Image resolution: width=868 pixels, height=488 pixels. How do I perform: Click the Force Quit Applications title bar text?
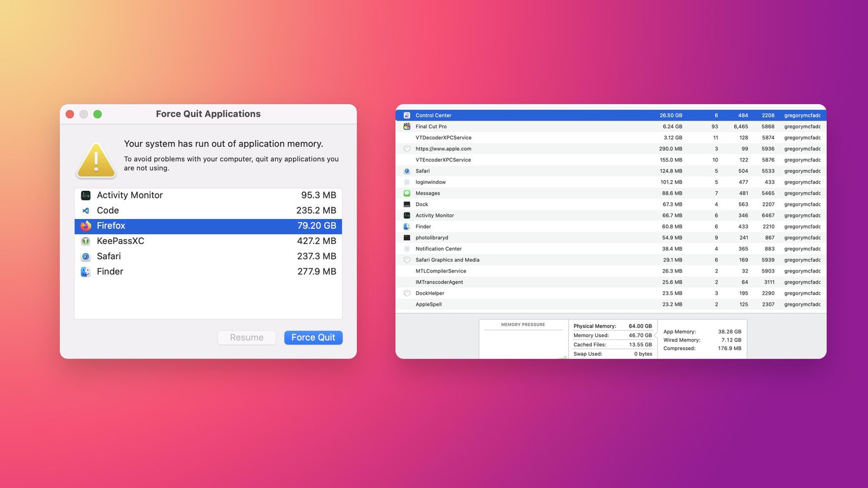coord(208,114)
